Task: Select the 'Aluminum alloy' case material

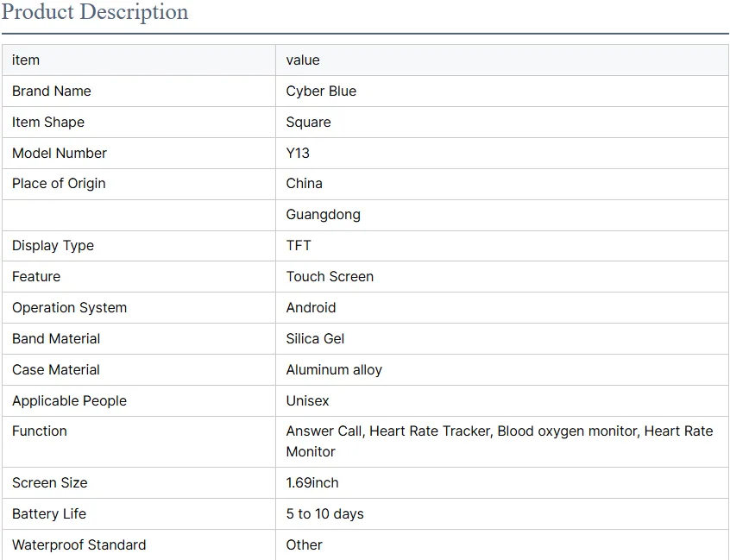Action: point(334,370)
